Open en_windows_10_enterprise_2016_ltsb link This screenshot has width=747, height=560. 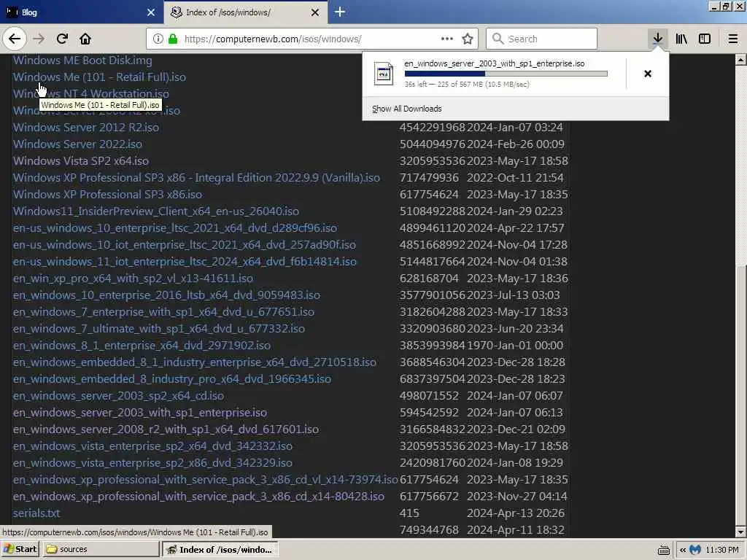[166, 295]
